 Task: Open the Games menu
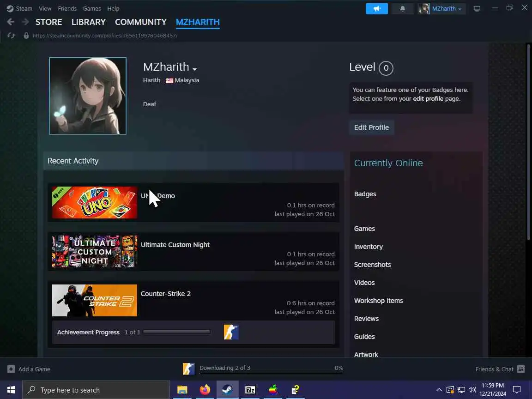91,8
